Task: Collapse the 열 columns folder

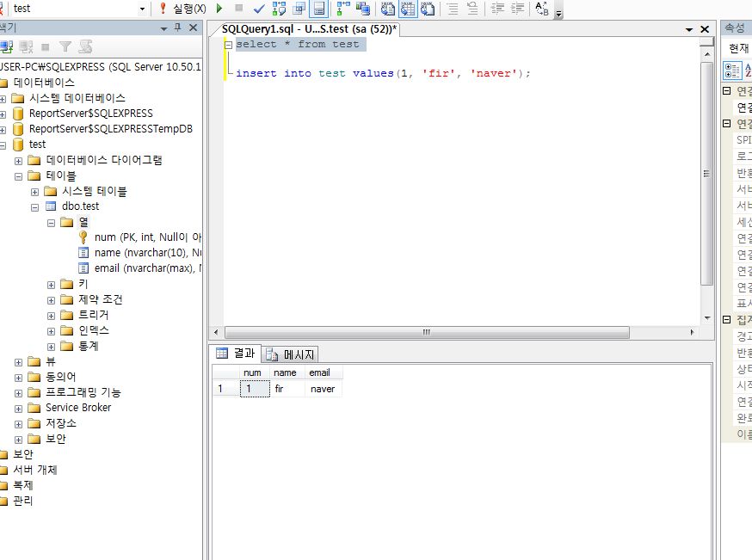Action: click(x=51, y=223)
